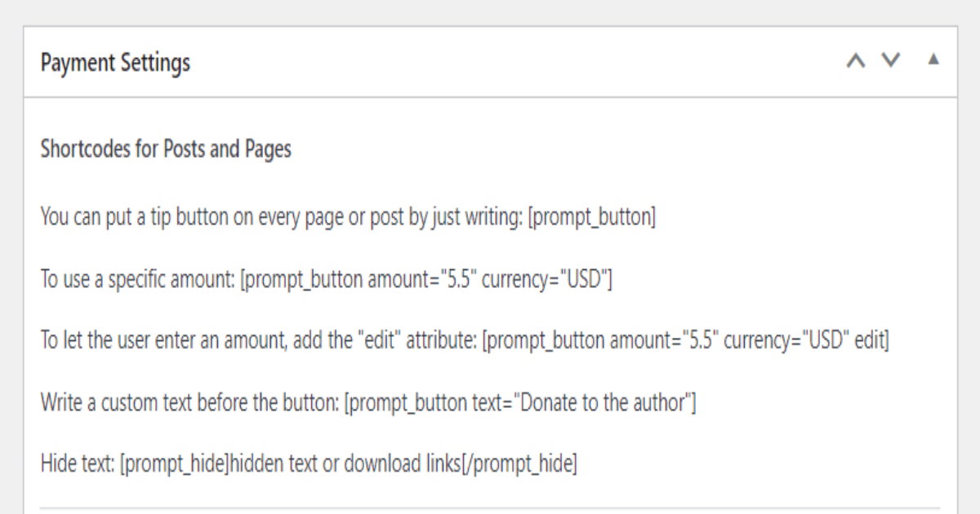Move Payment Settings panel up with chevron
This screenshot has width=980, height=514.
tap(855, 61)
